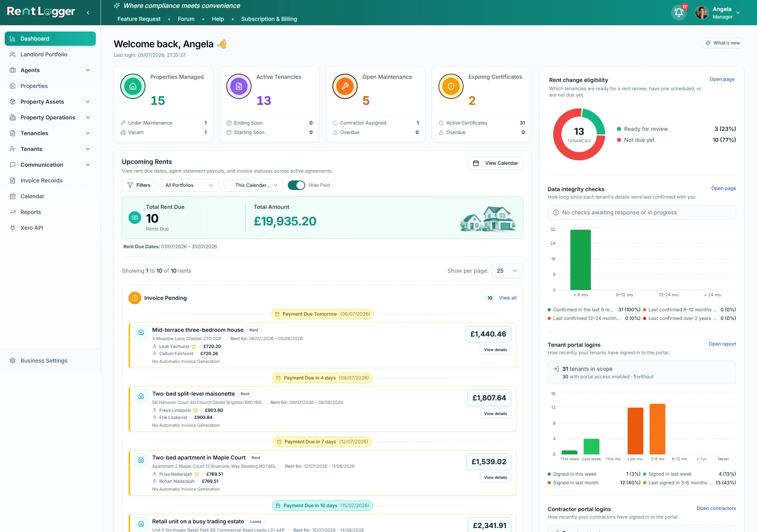Click the RentLogger logo
Screen dimensions: 757x532
[x=41, y=12]
